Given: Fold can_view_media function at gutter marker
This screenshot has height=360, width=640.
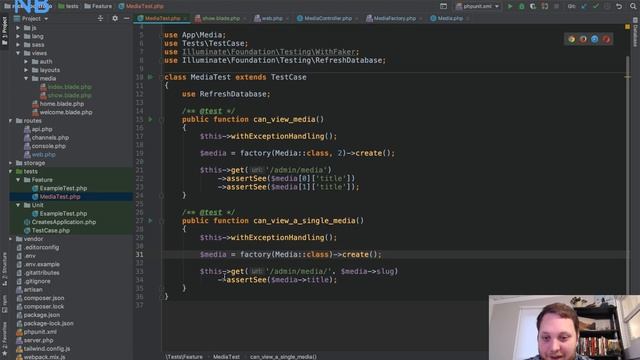Looking at the screenshot, I should point(162,120).
